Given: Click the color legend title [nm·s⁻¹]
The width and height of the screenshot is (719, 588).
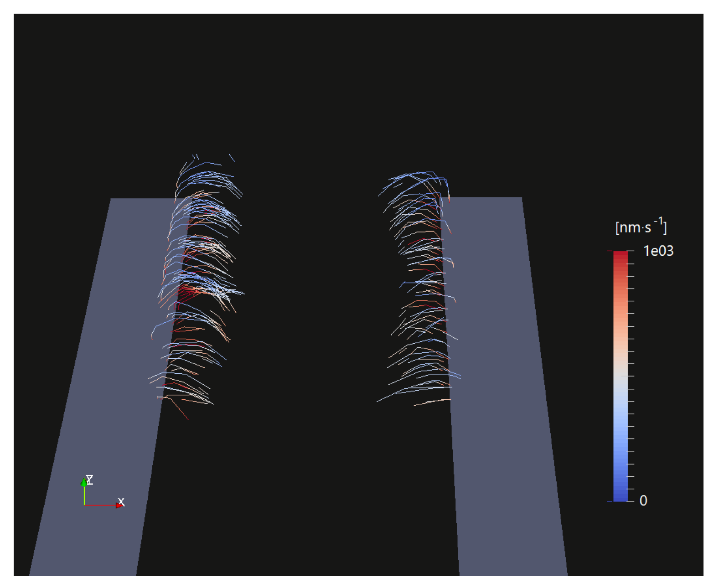Looking at the screenshot, I should tap(640, 227).
